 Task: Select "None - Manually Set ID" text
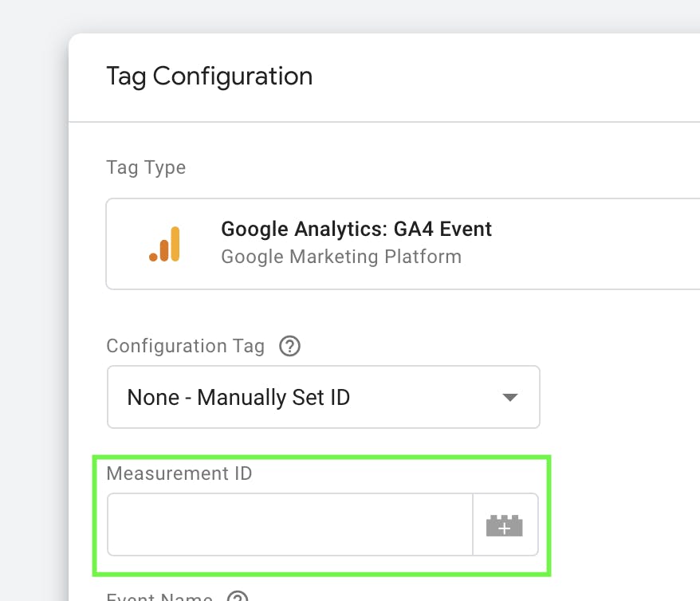point(238,397)
